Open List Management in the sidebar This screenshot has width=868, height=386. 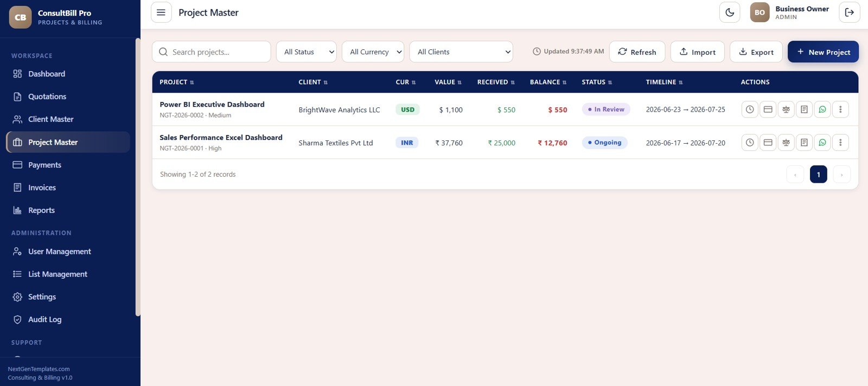click(68, 274)
